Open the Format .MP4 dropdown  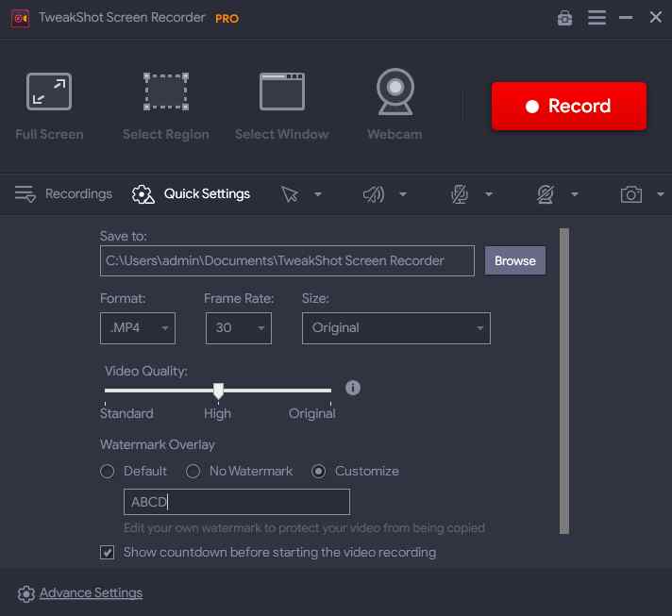point(138,328)
